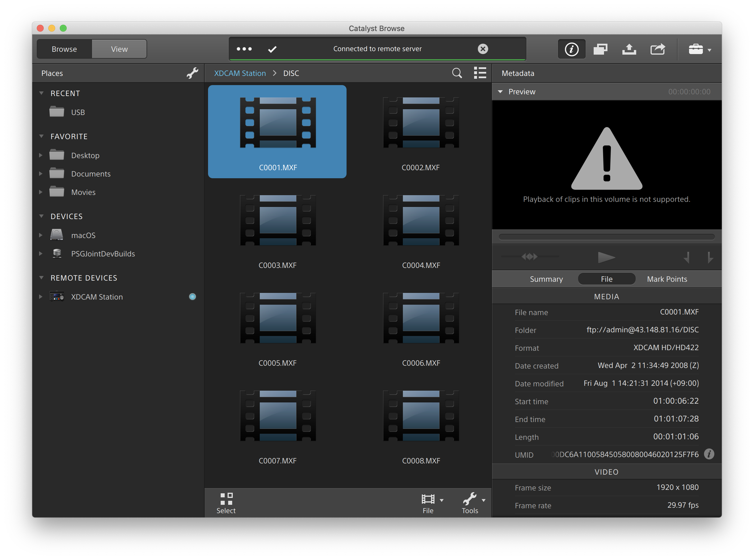The image size is (754, 560).
Task: Click the UMID info icon
Action: coord(709,454)
